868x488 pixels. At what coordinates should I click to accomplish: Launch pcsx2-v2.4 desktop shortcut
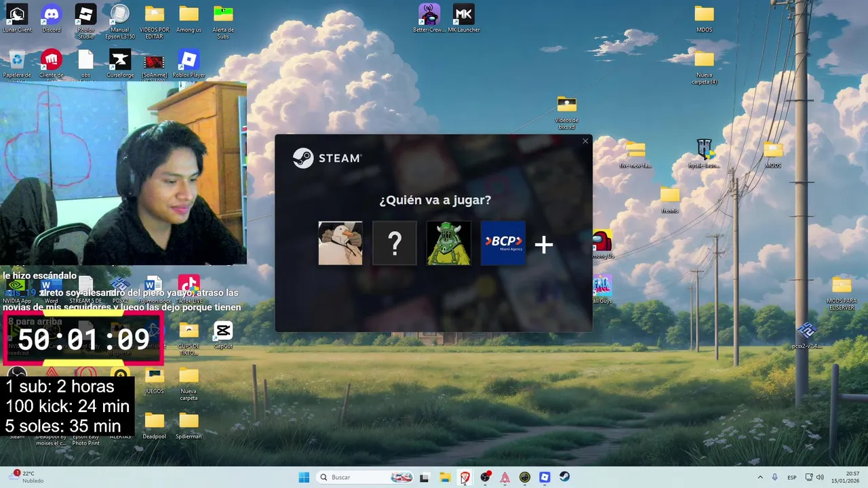click(x=807, y=335)
